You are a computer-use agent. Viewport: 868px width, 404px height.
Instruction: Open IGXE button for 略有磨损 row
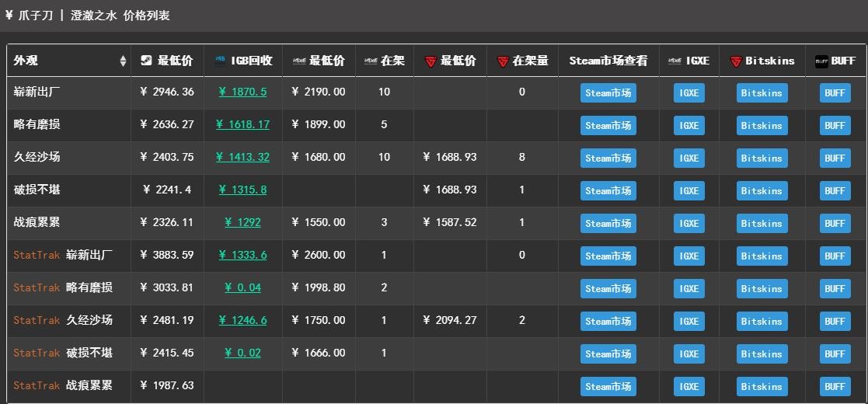pos(688,126)
